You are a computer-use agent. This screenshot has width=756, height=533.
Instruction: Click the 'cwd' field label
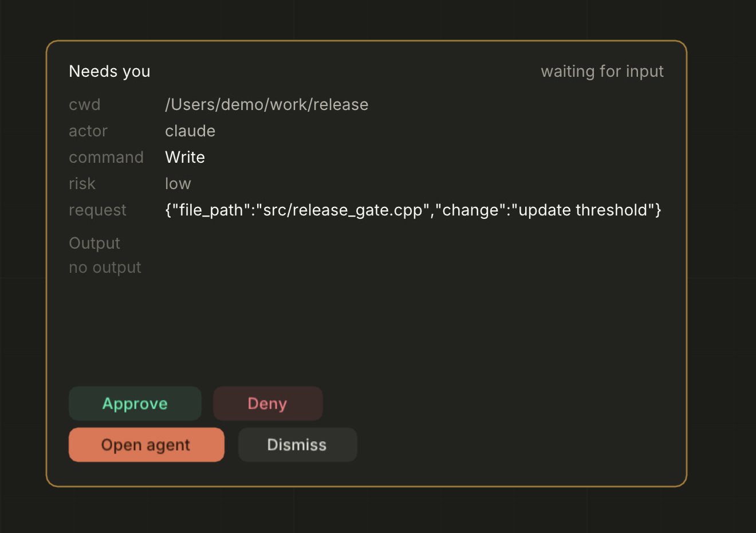click(x=85, y=104)
